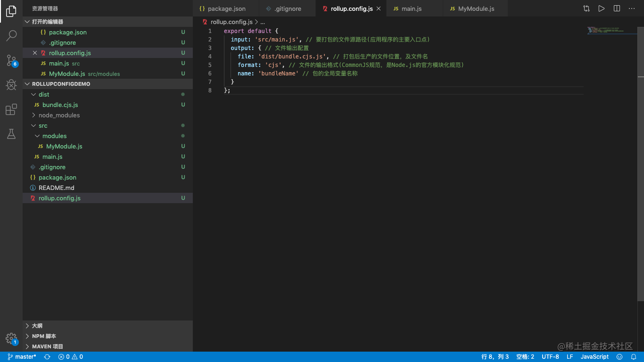Collapse the dist folder
The image size is (644, 362).
(x=107, y=94)
